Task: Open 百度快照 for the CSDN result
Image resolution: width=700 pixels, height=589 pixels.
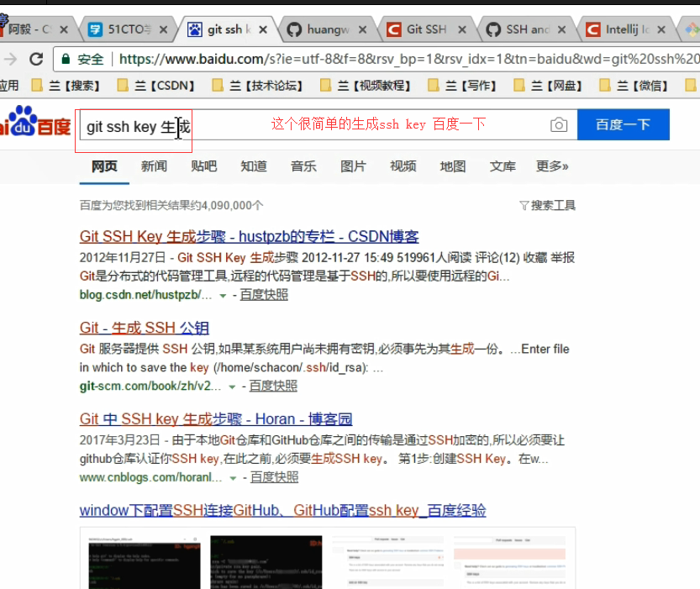Action: coord(264,295)
